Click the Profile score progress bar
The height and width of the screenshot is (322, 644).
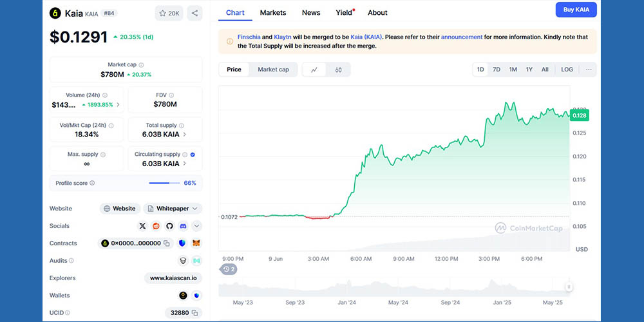(164, 183)
